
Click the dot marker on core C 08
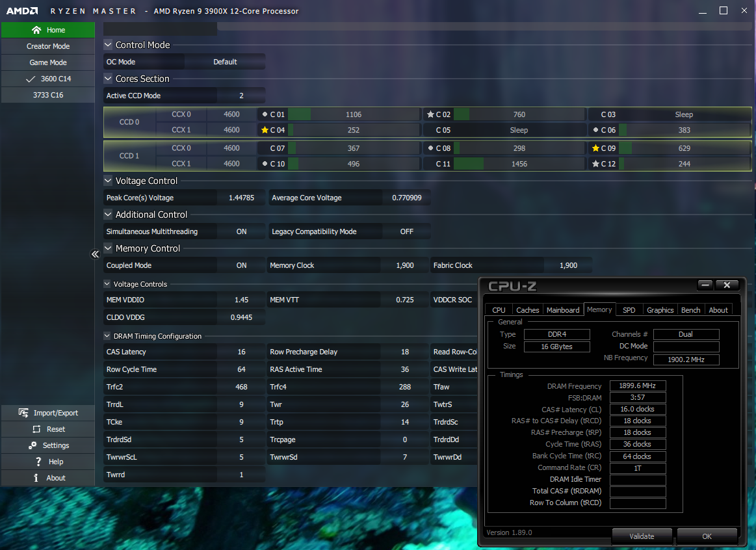(430, 148)
